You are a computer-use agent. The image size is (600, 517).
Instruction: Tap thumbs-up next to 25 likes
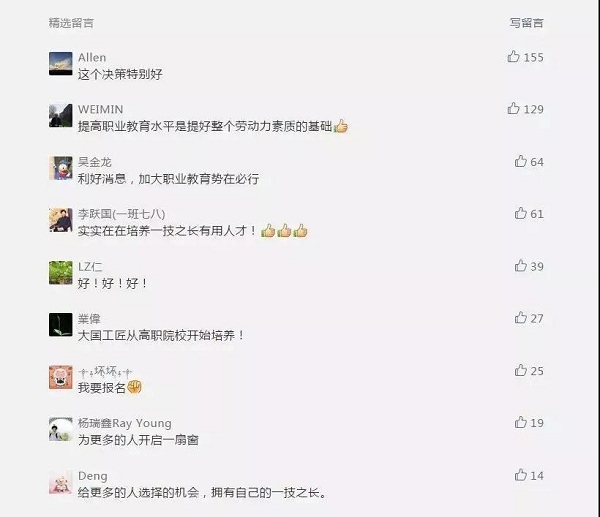click(520, 370)
